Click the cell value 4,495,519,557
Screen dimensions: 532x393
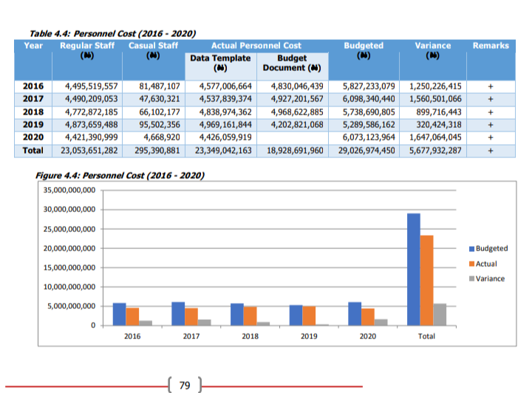coord(92,86)
